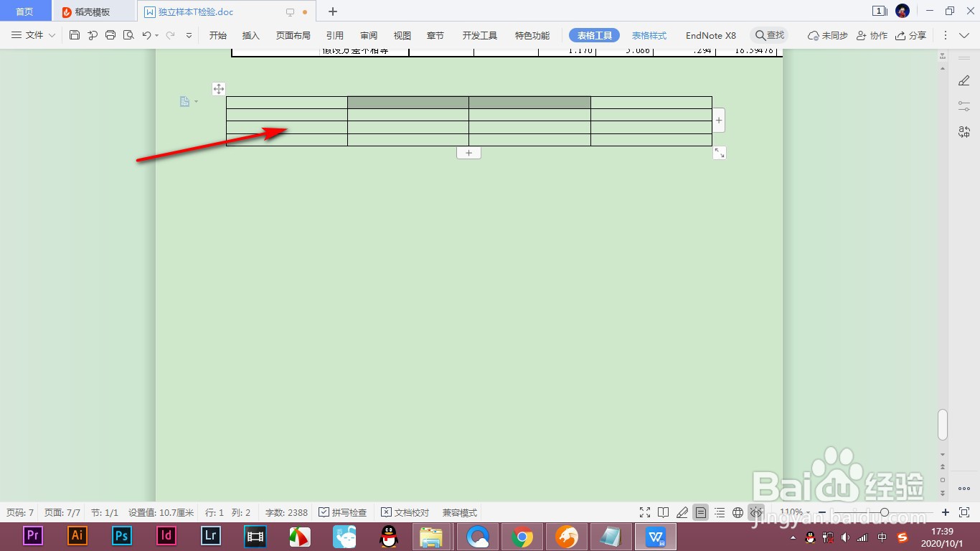The image size is (980, 551).
Task: Switch to outline view icon
Action: coord(720,512)
